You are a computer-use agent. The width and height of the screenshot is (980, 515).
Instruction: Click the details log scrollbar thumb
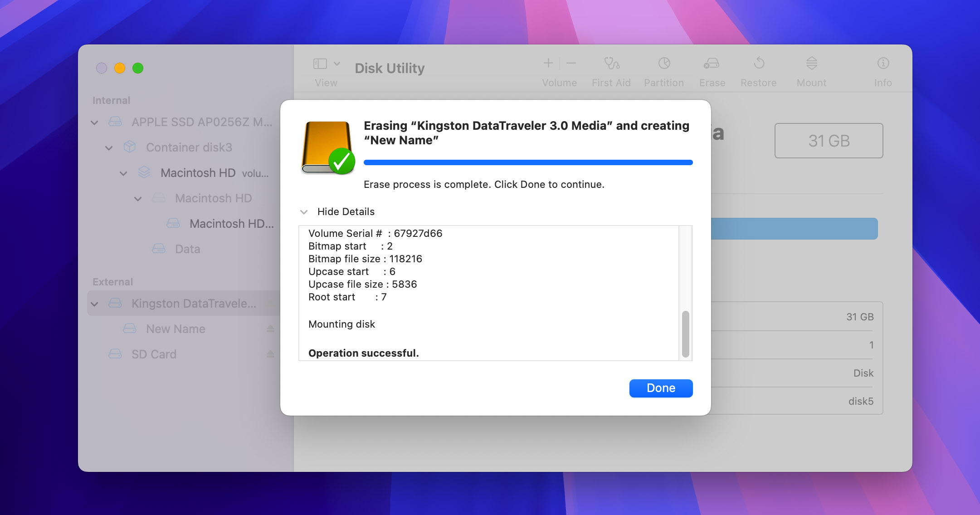coord(685,334)
